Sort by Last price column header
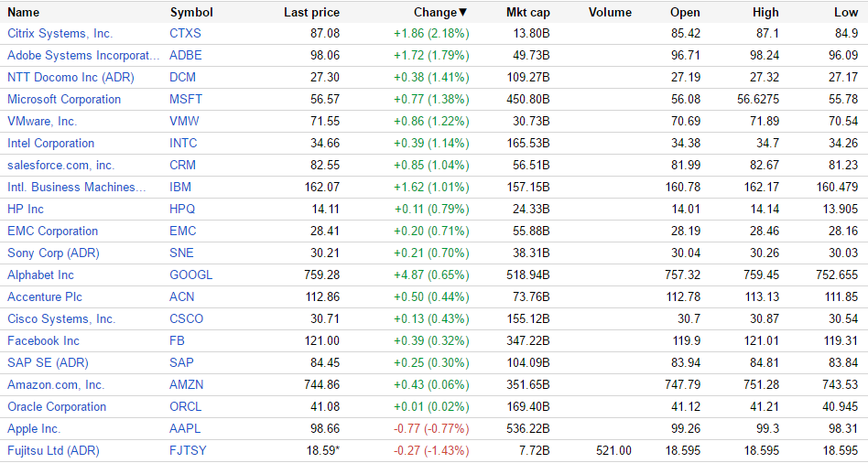Screen dimensions: 868x463 tap(311, 13)
